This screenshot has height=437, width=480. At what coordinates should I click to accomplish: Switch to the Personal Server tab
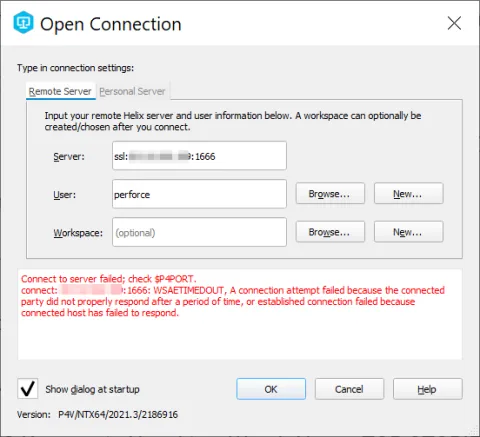tap(132, 91)
